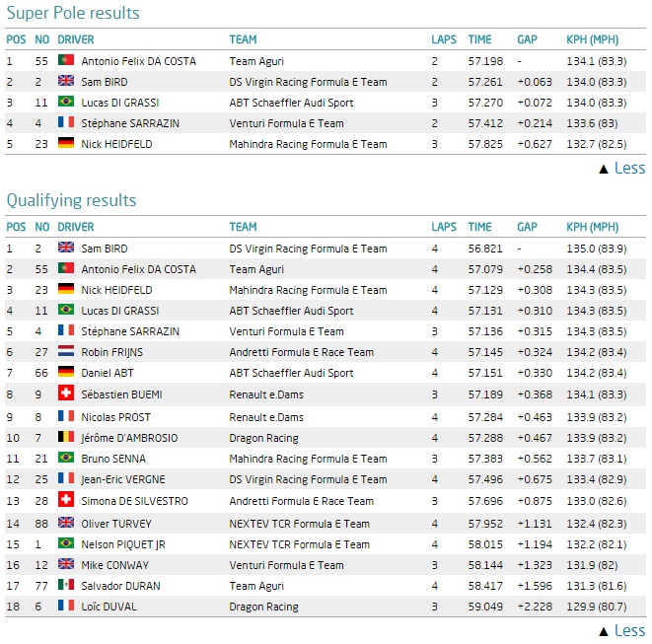Click French flag beside Loïc Duval
This screenshot has height=644, width=652.
point(66,606)
